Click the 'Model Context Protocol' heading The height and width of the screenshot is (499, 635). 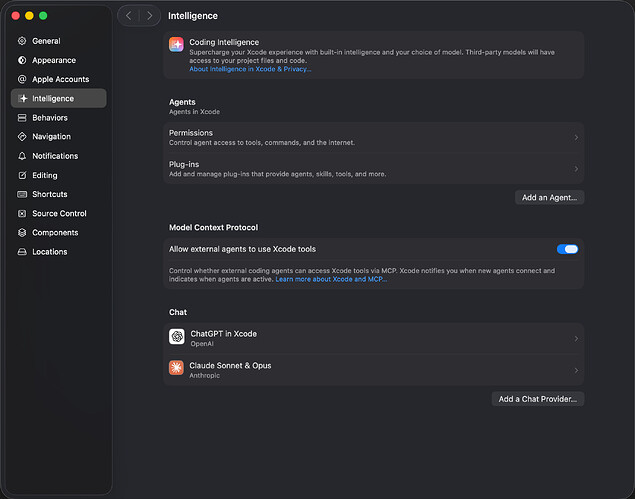pos(213,227)
